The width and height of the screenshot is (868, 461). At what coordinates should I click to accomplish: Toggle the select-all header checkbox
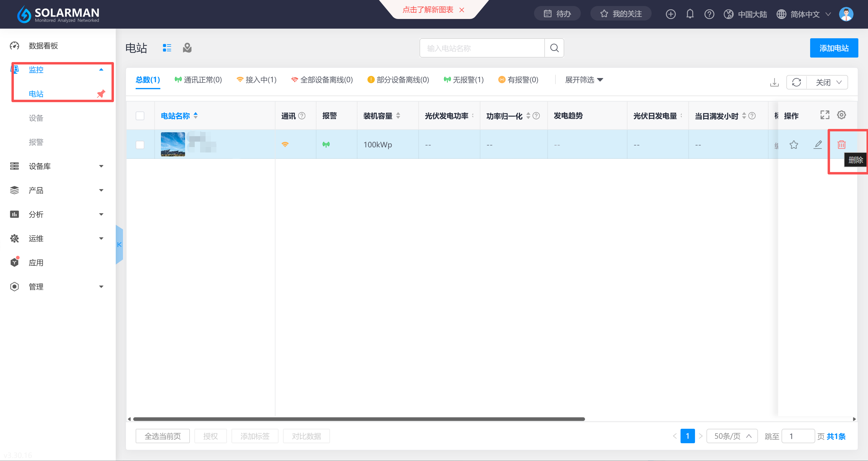pos(140,116)
